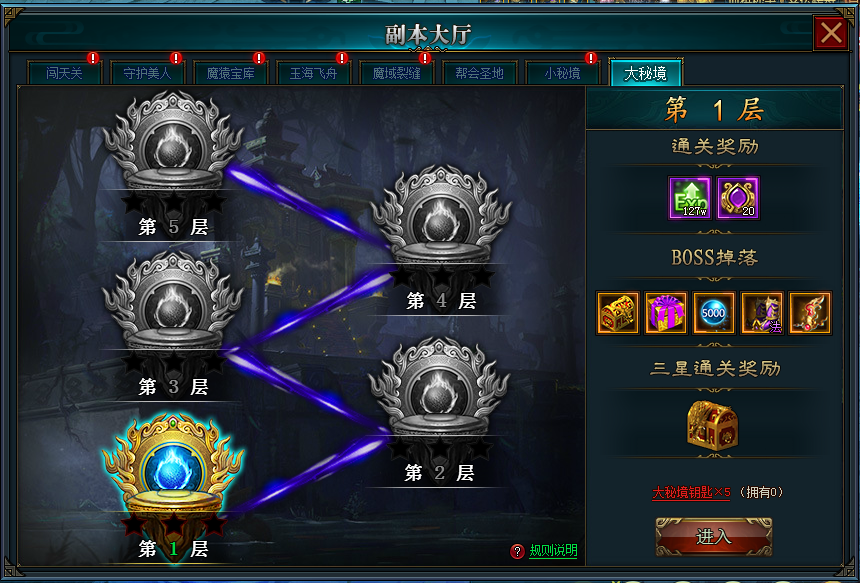Click the 进入 enter button

tap(714, 537)
